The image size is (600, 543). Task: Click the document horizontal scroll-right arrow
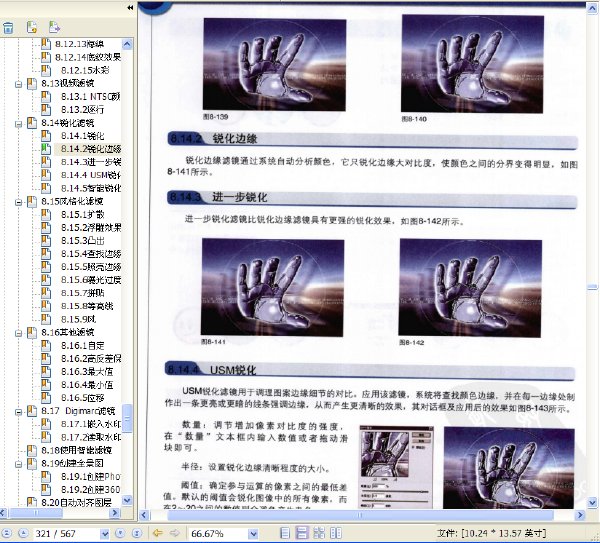(x=580, y=515)
